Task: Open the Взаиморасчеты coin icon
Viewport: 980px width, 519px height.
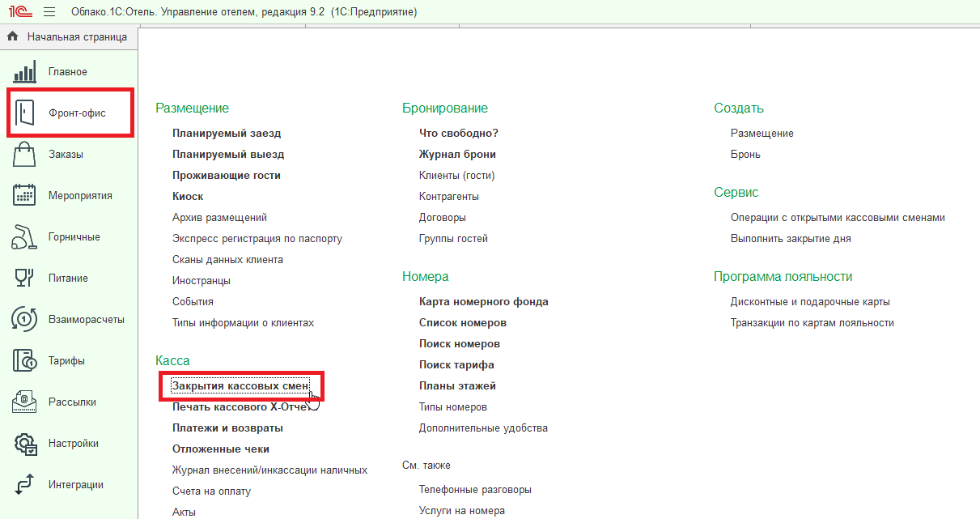Action: (25, 320)
